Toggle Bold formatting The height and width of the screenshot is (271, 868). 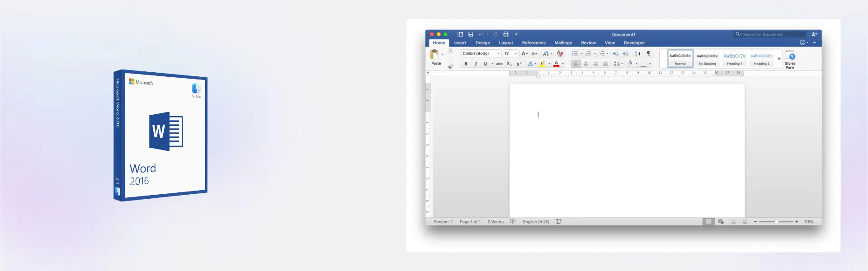[x=466, y=64]
